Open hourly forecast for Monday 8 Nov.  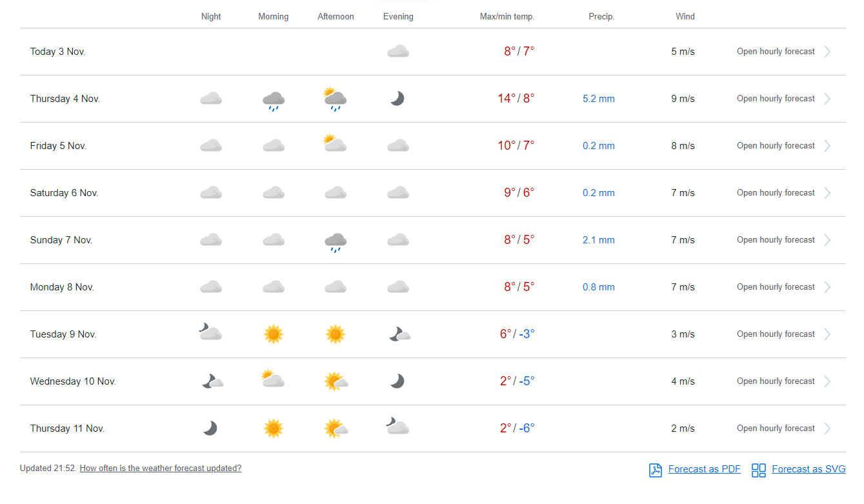pos(776,287)
